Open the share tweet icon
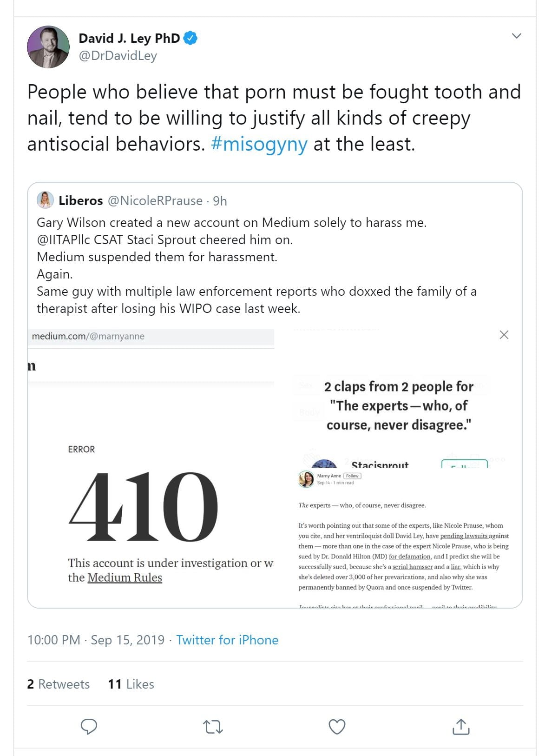The height and width of the screenshot is (756, 545). pyautogui.click(x=460, y=726)
